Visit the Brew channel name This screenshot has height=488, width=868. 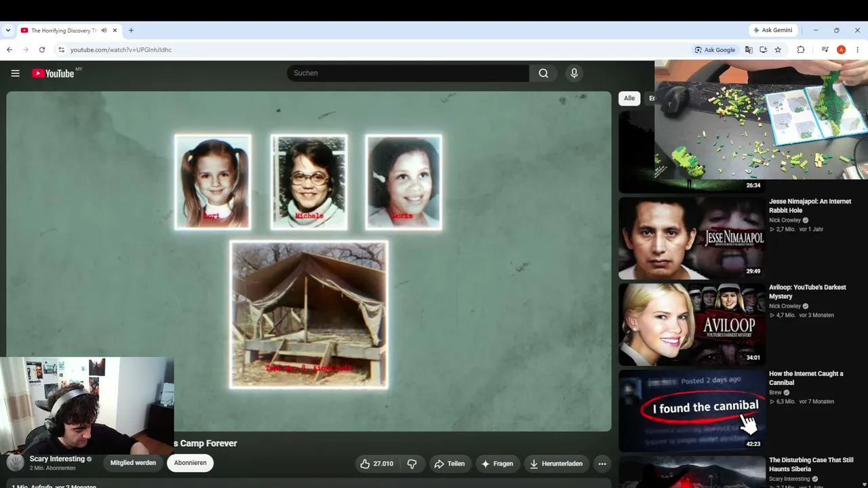pos(775,392)
